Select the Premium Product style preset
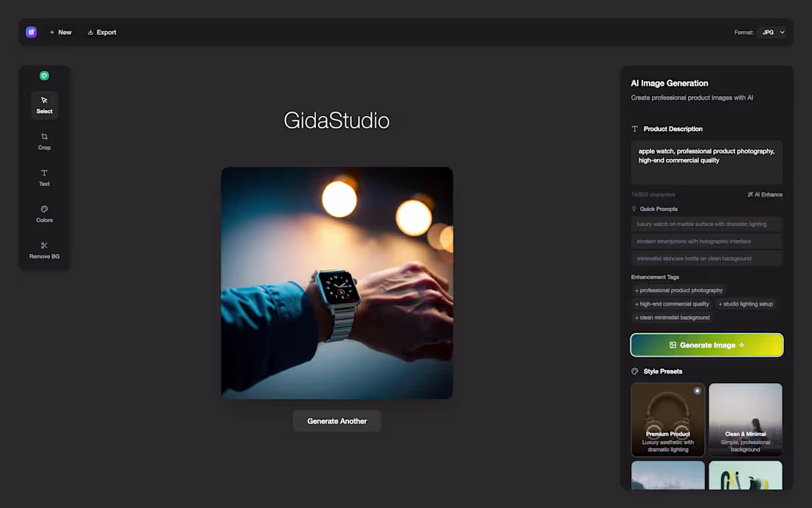 click(x=667, y=419)
